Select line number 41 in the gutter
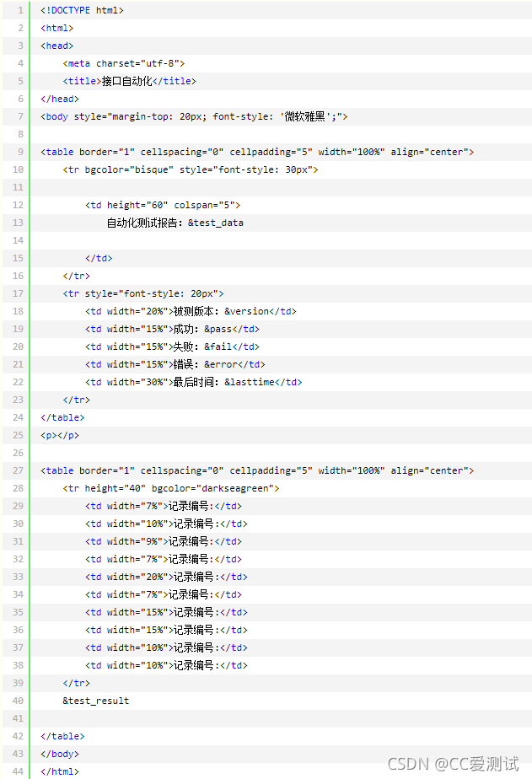 (x=18, y=718)
